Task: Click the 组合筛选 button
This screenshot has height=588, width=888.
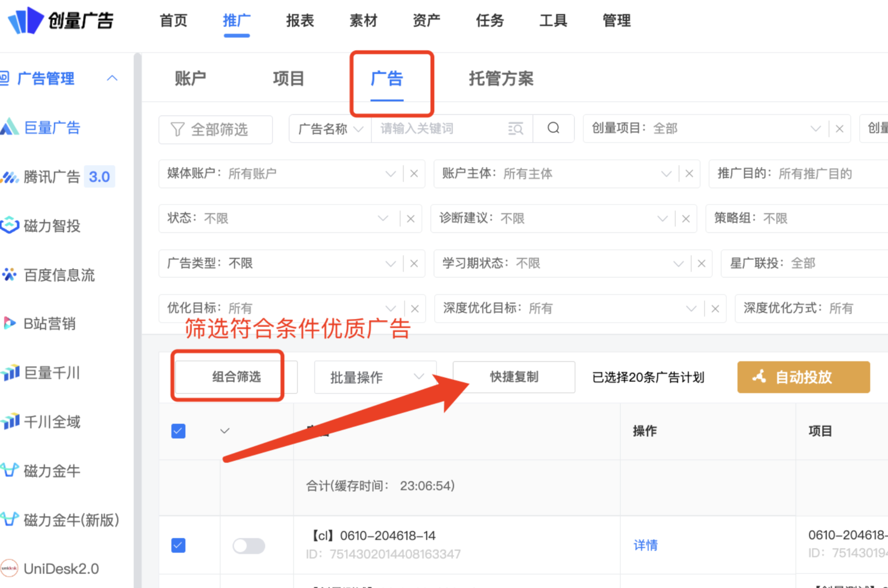Action: click(236, 377)
